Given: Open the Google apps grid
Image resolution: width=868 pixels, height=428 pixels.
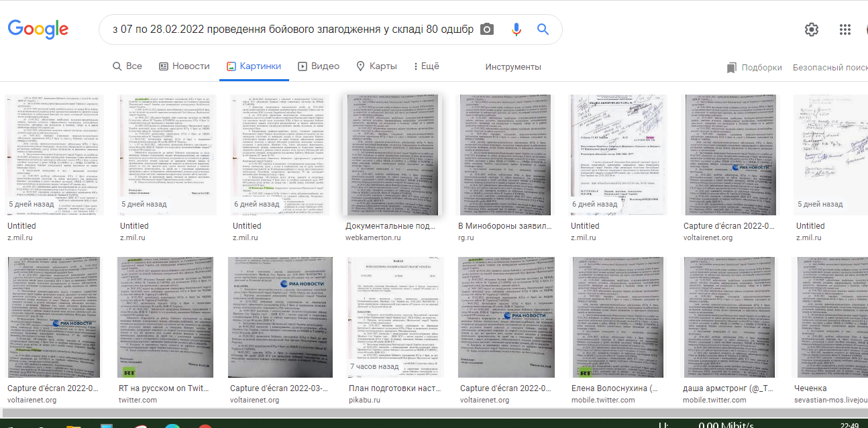Looking at the screenshot, I should click(x=845, y=30).
